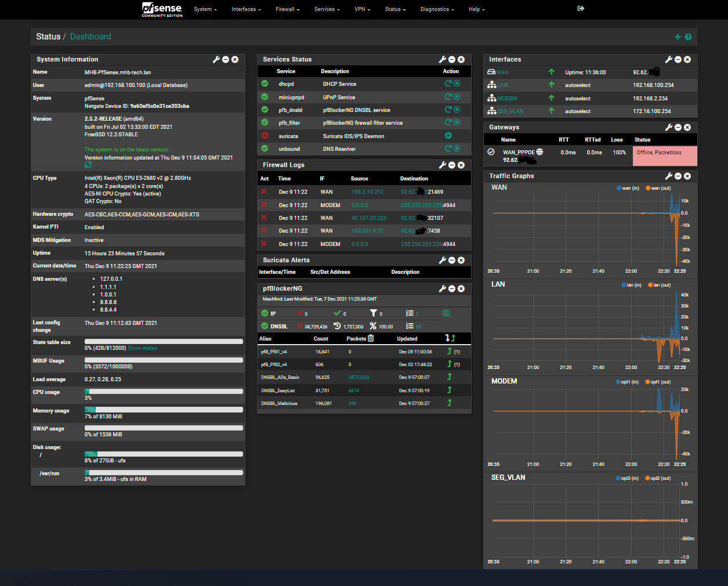Restart the pfb_filter service

[448, 122]
